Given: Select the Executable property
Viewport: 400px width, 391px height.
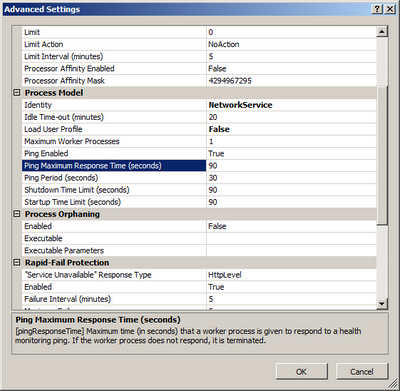Looking at the screenshot, I should [114, 238].
